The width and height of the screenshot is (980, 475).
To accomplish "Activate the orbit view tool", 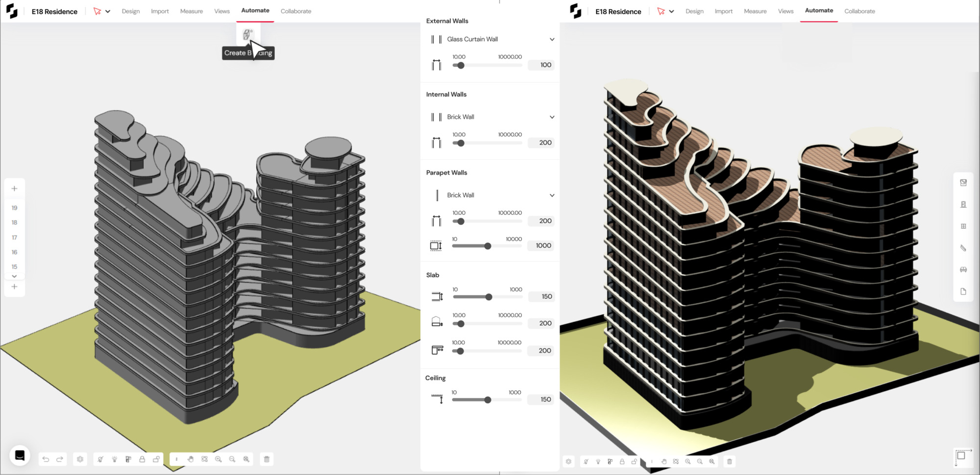I will coord(204,459).
